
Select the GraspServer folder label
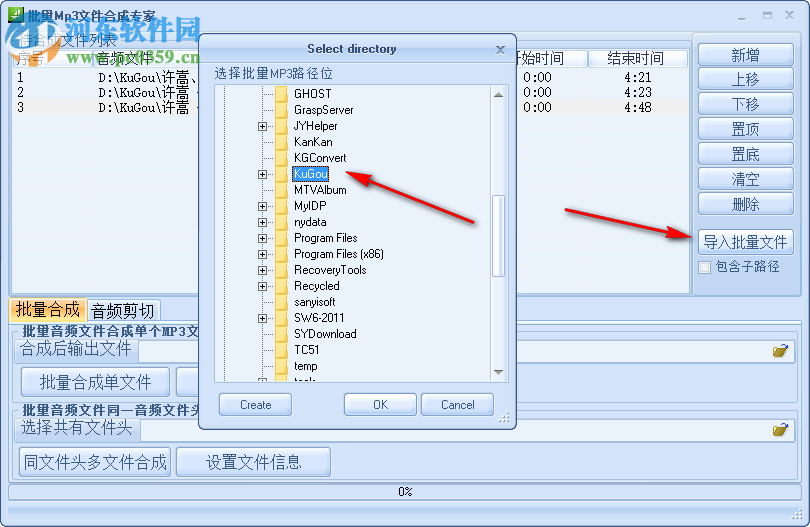click(x=324, y=110)
